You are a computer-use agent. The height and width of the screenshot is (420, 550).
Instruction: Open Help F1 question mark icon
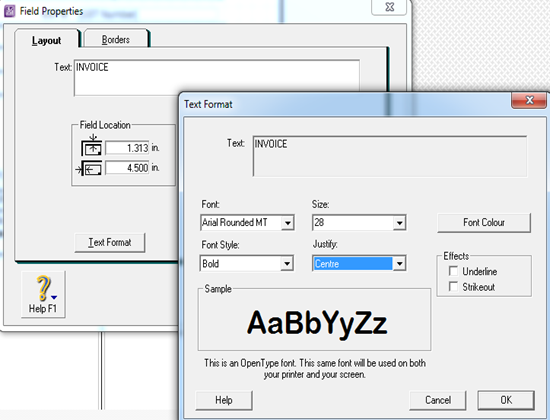(46, 288)
